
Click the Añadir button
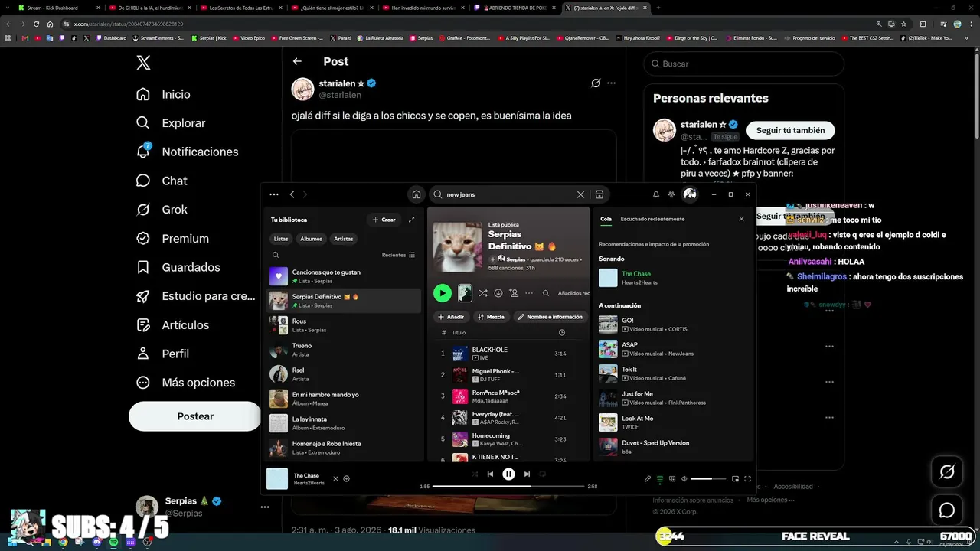click(x=451, y=317)
